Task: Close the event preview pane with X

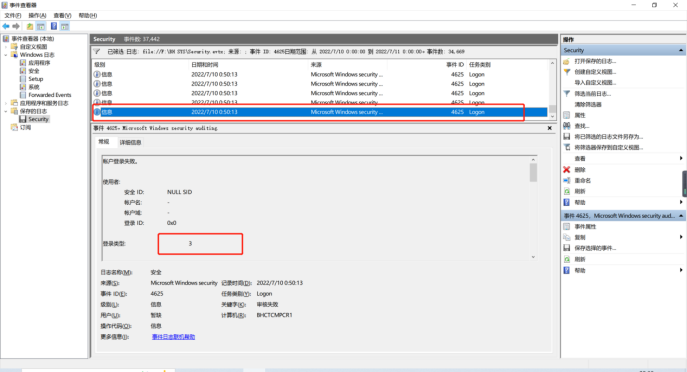Action: [x=549, y=128]
